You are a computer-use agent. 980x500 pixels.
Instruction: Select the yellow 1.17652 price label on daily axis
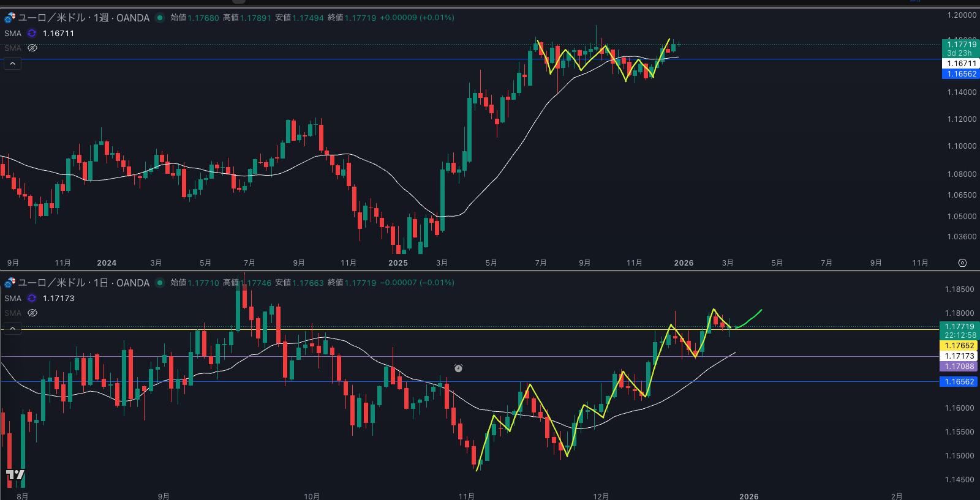point(959,346)
